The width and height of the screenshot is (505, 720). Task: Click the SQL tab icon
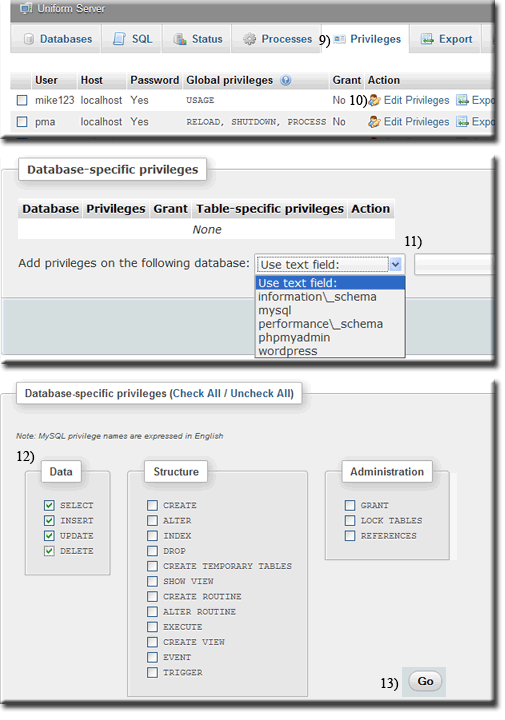click(x=119, y=39)
